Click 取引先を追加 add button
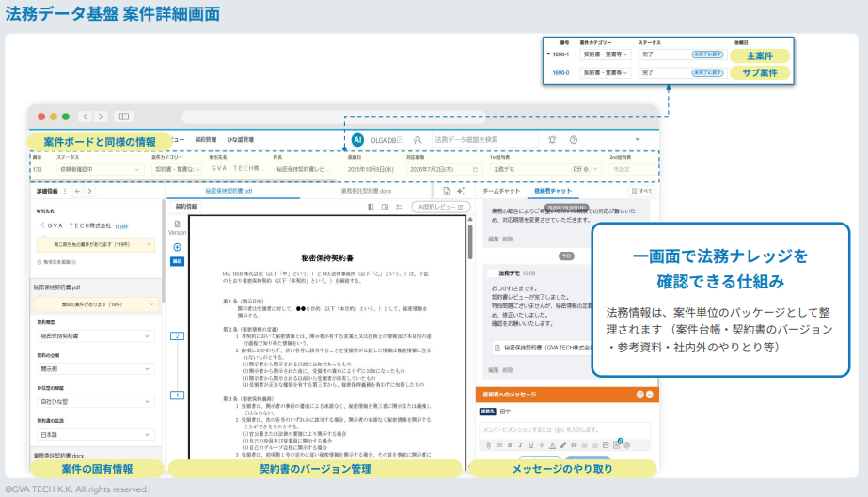Viewport: 868px width, 497px height. (56, 262)
